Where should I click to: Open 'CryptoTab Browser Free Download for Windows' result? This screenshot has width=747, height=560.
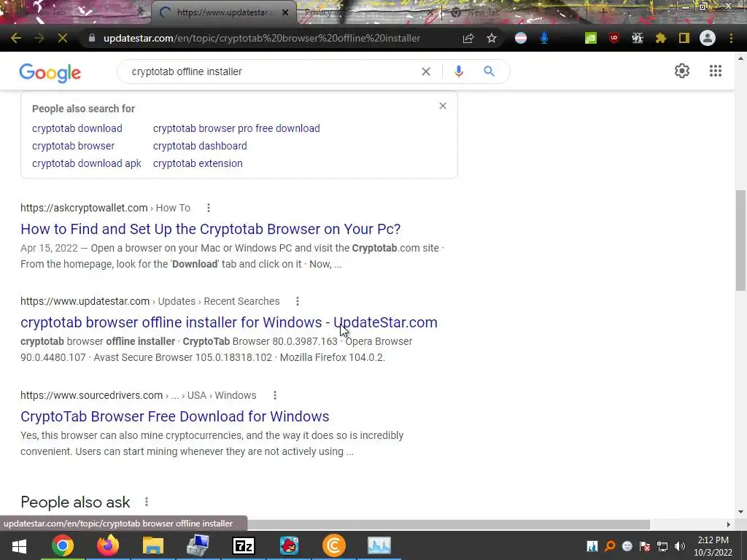point(175,416)
